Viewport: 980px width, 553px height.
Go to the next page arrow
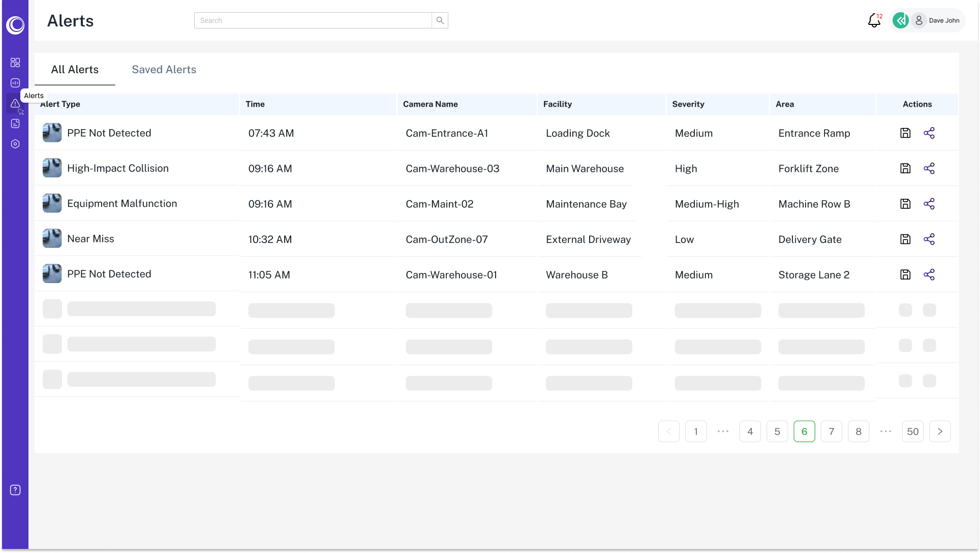[940, 432]
